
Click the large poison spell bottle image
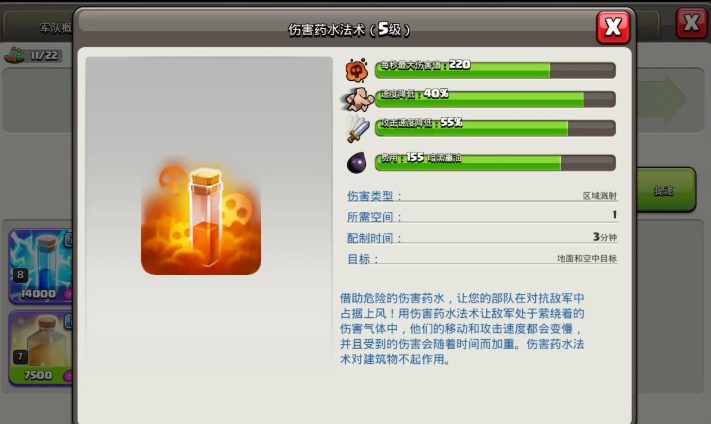201,216
